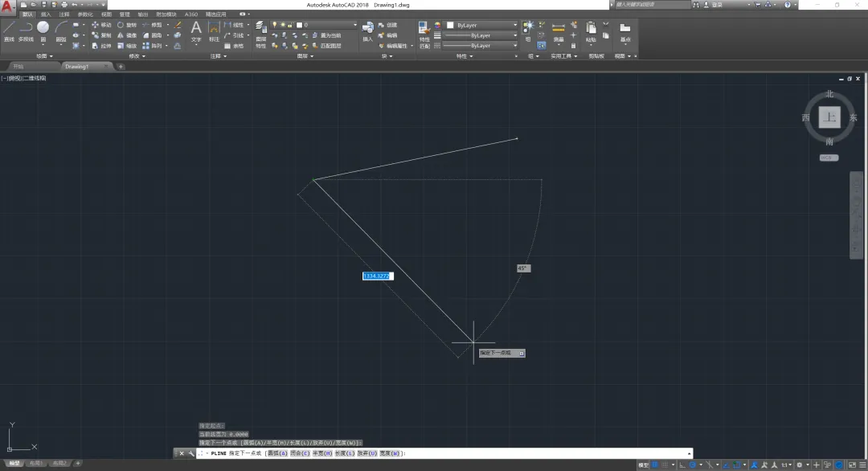Screen dimensions: 868x471
Task: Click the Leader (引线) tool
Action: pyautogui.click(x=234, y=35)
